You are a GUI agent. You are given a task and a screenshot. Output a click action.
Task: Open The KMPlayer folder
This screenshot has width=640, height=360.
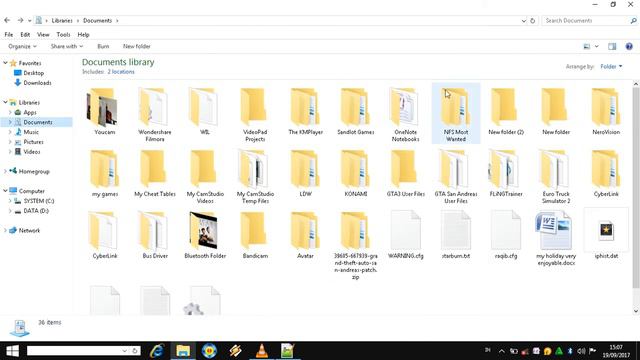click(305, 111)
